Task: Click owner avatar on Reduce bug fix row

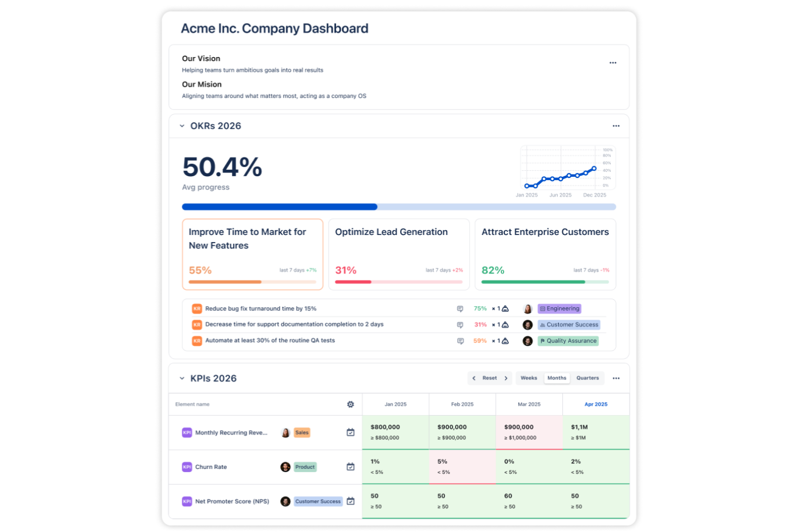Action: coord(528,309)
